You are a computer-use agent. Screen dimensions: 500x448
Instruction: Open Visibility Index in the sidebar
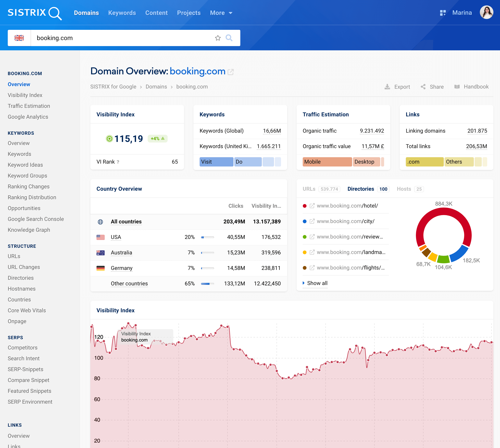click(25, 95)
